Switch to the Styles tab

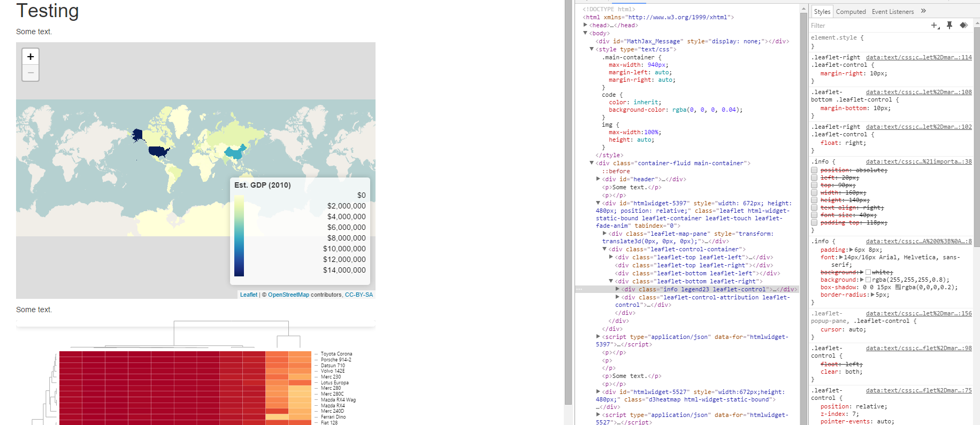pyautogui.click(x=822, y=11)
